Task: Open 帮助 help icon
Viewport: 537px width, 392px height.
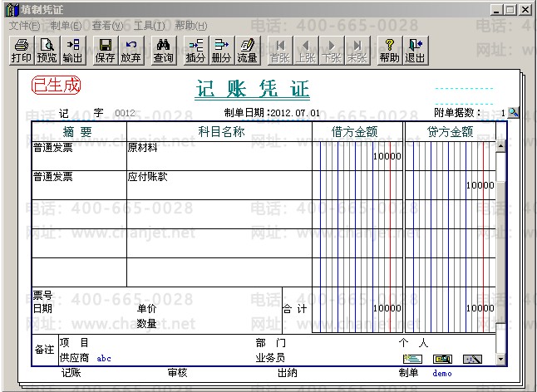Action: 389,51
